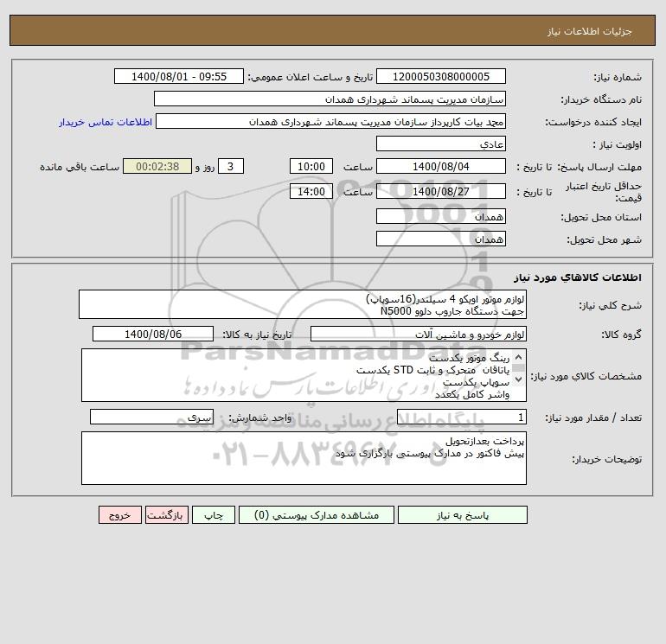Viewport: 666px width, 644px height.
Task: Click the بازگشت back button
Action: (166, 515)
